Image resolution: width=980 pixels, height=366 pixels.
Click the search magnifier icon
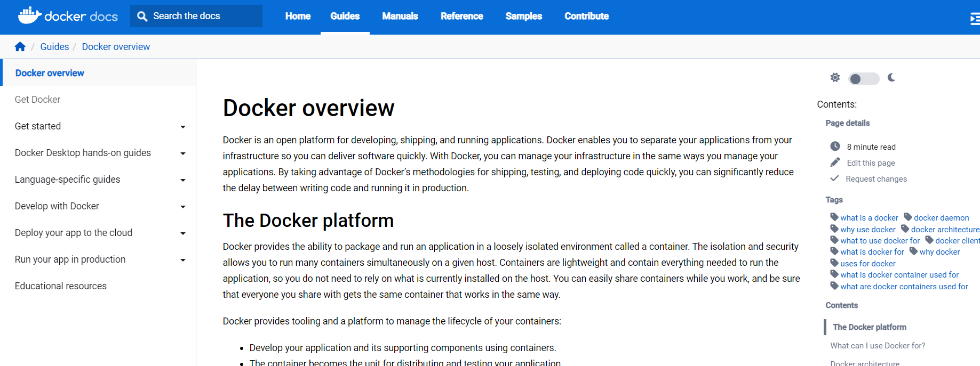coord(142,17)
